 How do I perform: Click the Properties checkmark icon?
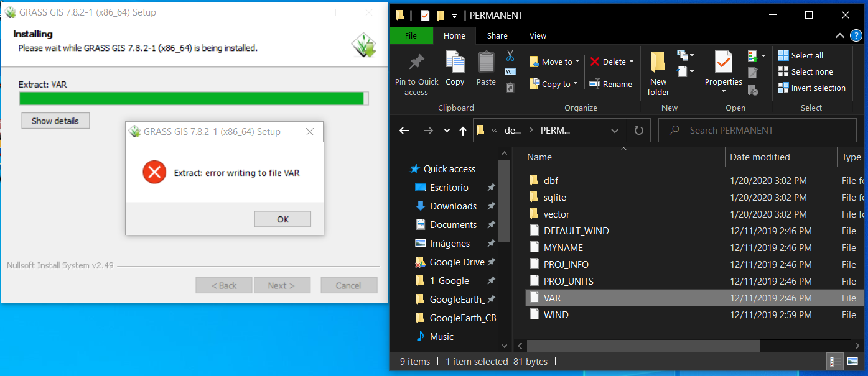(723, 62)
